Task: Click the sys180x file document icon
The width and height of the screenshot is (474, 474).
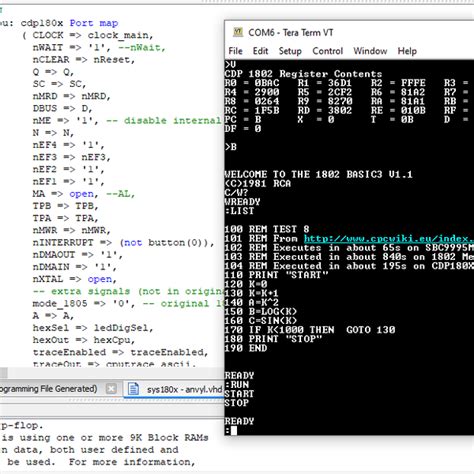Action: (x=133, y=389)
